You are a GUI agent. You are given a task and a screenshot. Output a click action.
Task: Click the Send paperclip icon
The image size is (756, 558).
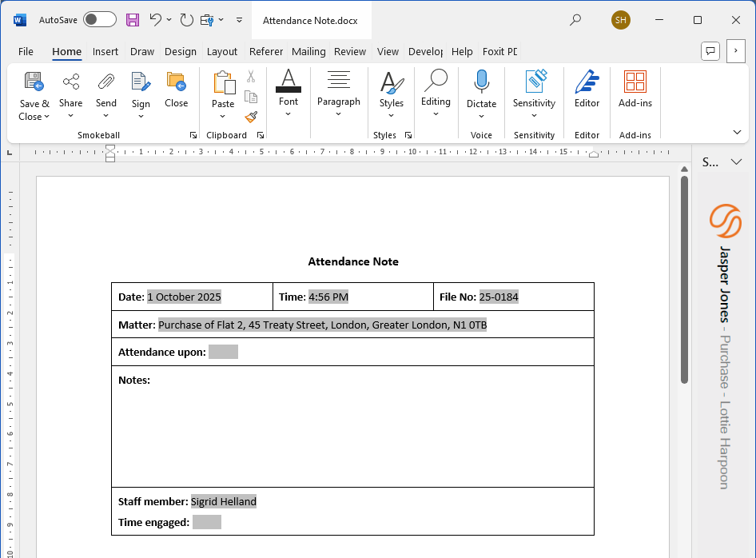click(x=106, y=82)
